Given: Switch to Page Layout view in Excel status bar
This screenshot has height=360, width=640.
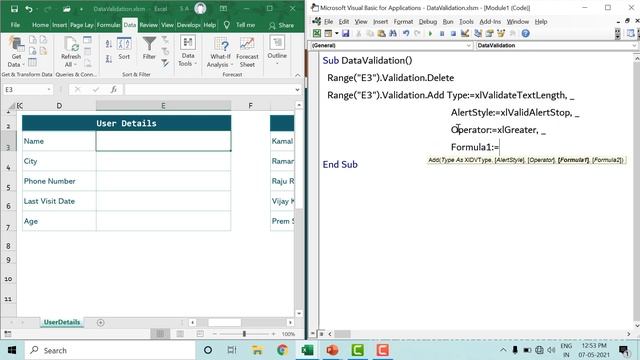Looking at the screenshot, I should pyautogui.click(x=180, y=334).
